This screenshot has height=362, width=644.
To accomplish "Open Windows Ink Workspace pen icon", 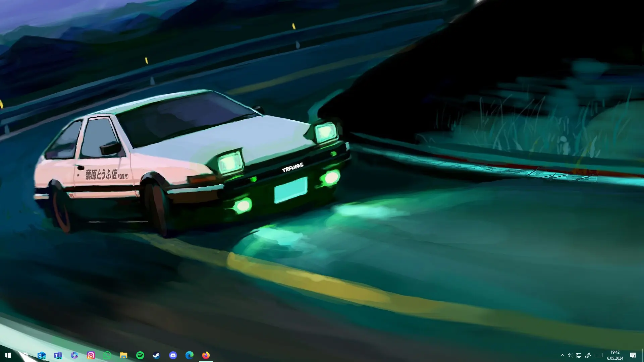I will click(588, 355).
